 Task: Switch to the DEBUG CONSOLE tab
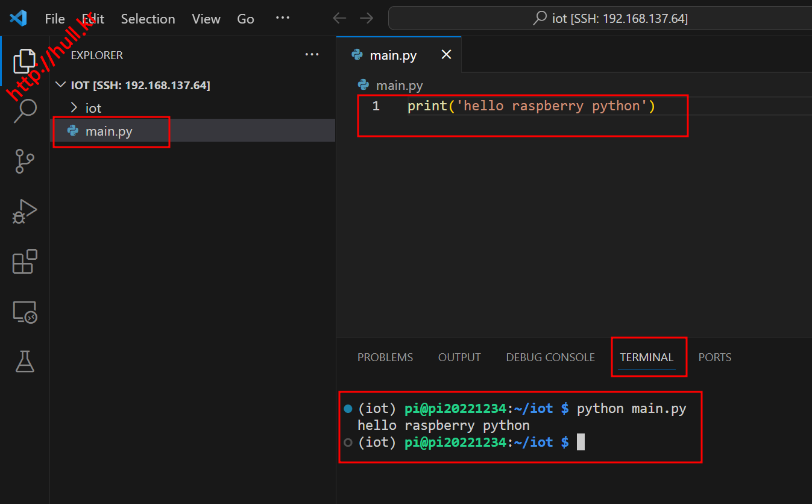[550, 358]
